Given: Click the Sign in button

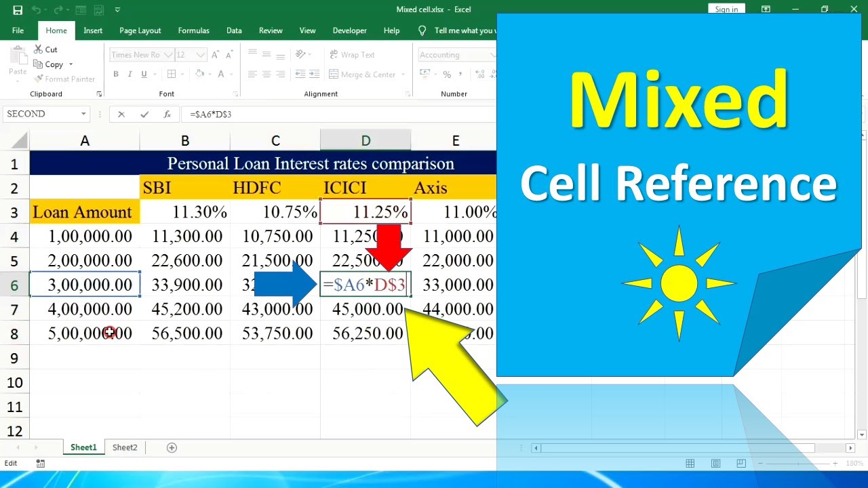Looking at the screenshot, I should [726, 9].
